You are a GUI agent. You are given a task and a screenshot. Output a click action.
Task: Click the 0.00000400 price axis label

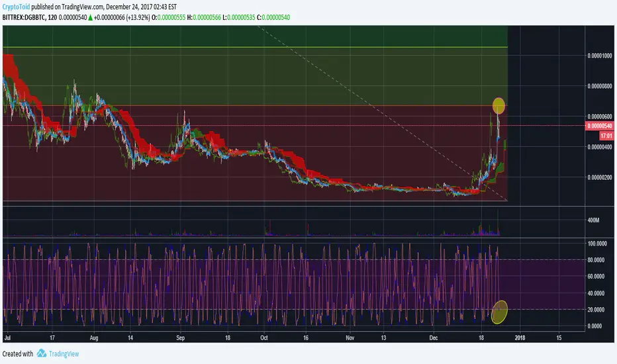(x=600, y=147)
